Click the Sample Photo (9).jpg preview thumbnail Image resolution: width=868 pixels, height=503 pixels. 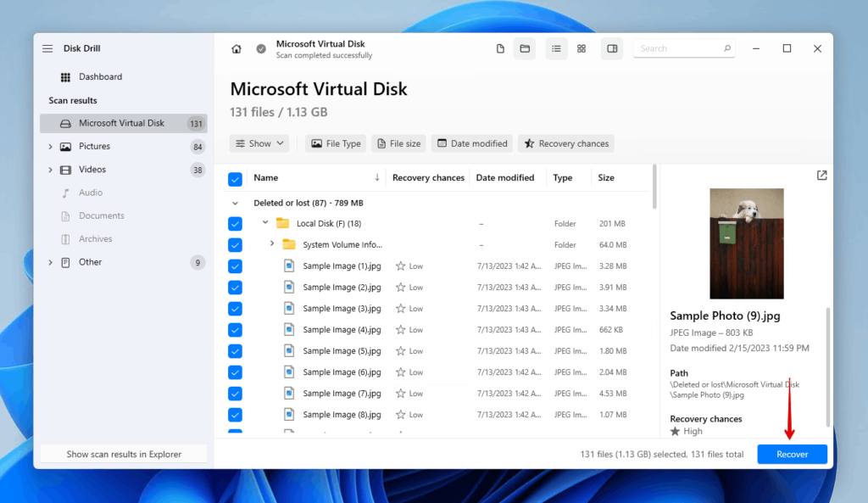(x=746, y=243)
